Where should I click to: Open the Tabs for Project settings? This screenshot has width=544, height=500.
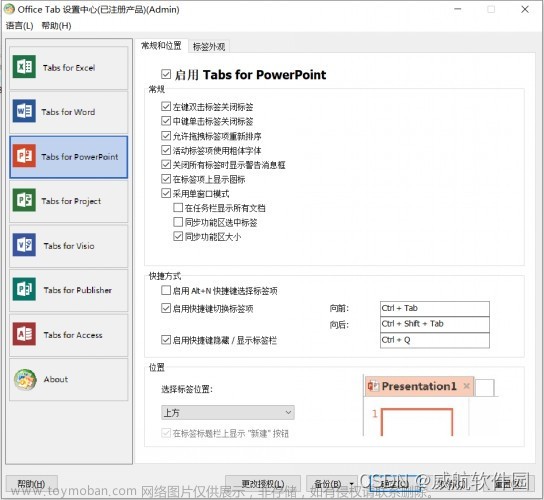pyautogui.click(x=69, y=201)
